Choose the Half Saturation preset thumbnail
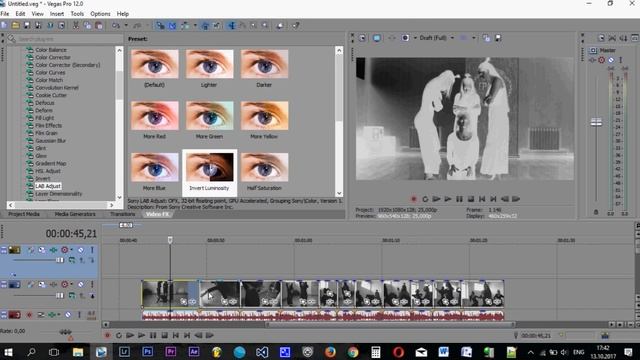The height and width of the screenshot is (360, 640). tap(264, 167)
